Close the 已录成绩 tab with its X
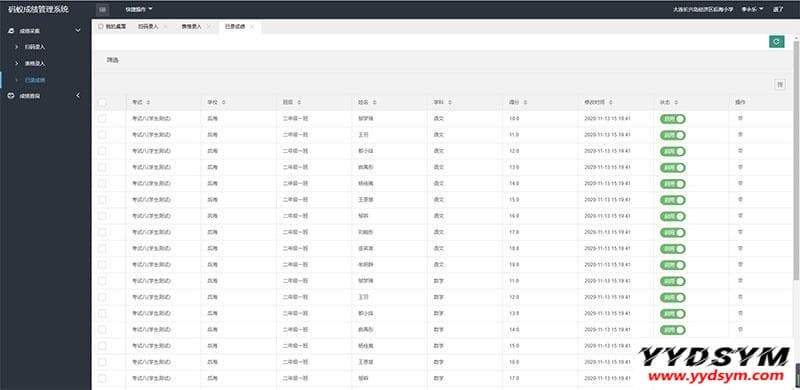The height and width of the screenshot is (390, 800). [252, 27]
